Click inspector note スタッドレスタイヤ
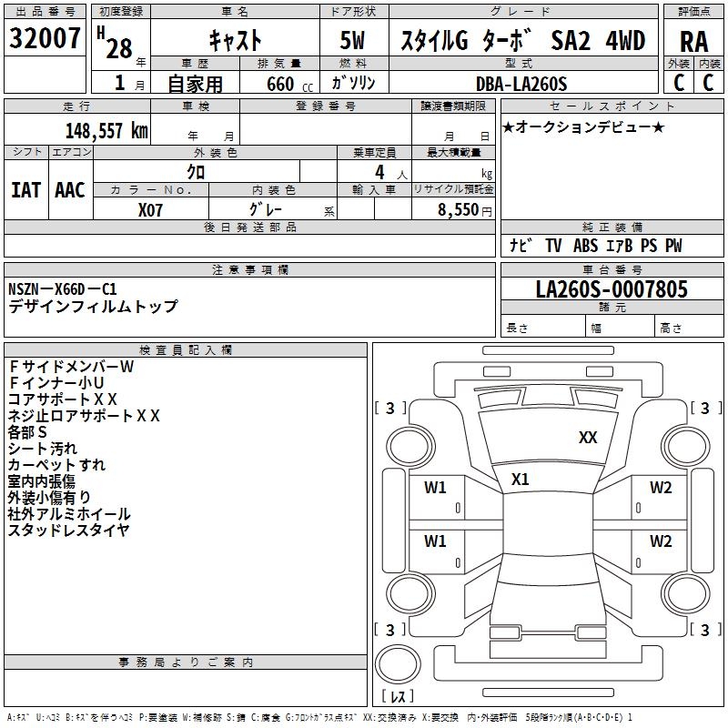 [69, 531]
